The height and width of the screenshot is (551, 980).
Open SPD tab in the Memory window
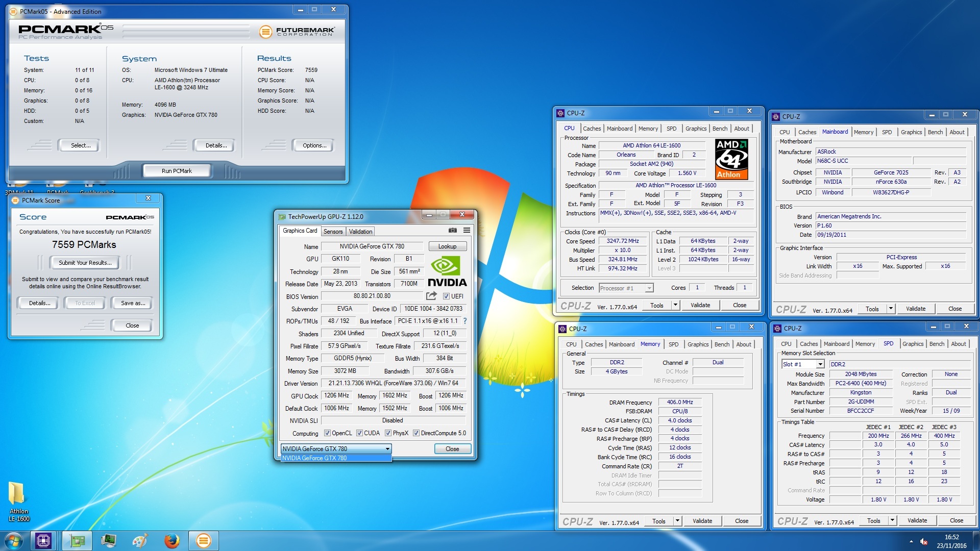[674, 344]
